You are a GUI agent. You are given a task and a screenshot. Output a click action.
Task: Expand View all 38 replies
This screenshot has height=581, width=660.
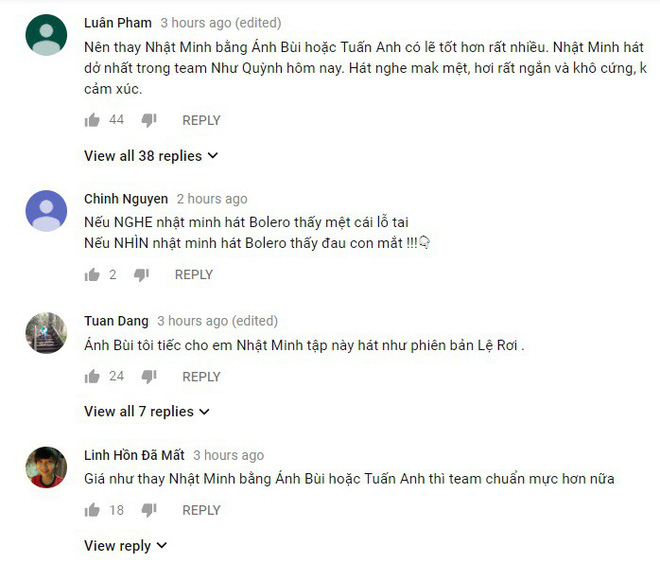point(151,156)
